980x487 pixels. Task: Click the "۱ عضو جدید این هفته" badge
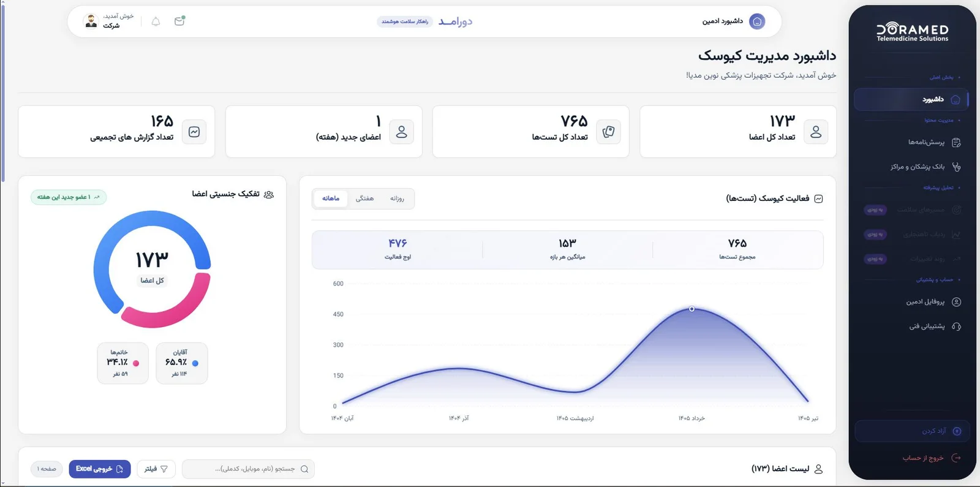[x=69, y=197]
